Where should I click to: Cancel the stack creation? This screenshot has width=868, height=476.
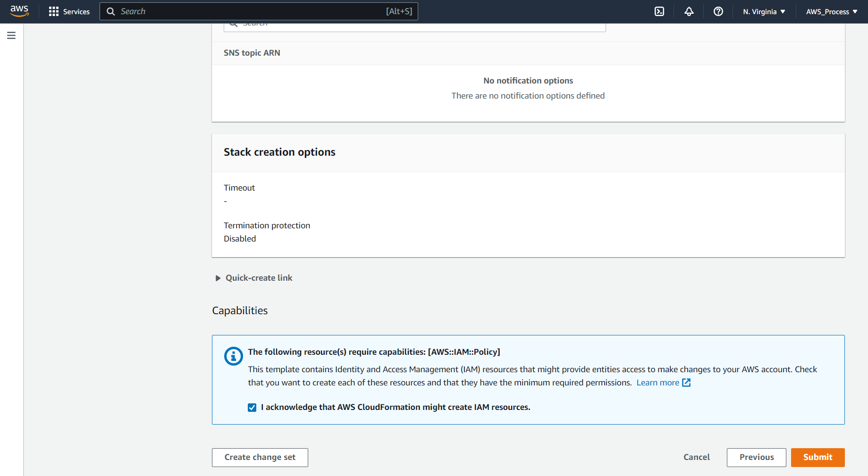coord(696,457)
